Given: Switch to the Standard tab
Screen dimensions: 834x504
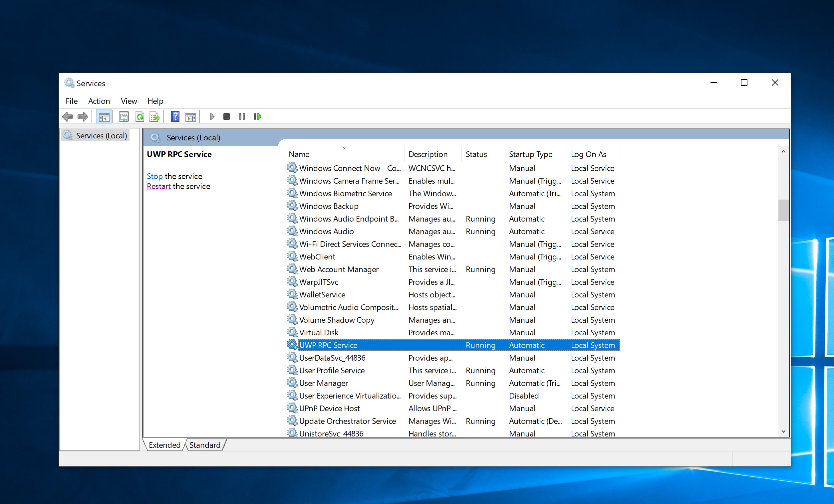Looking at the screenshot, I should tap(205, 445).
